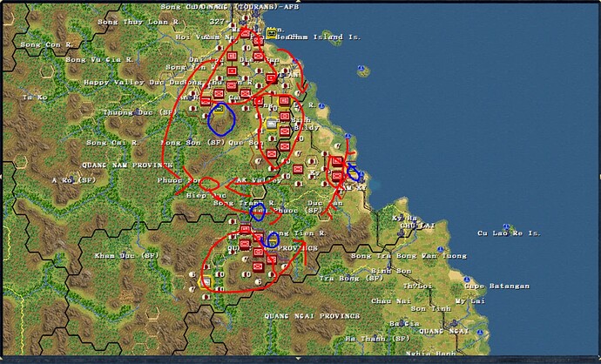Click the blue port marker beside Ly R. label

click(322, 106)
